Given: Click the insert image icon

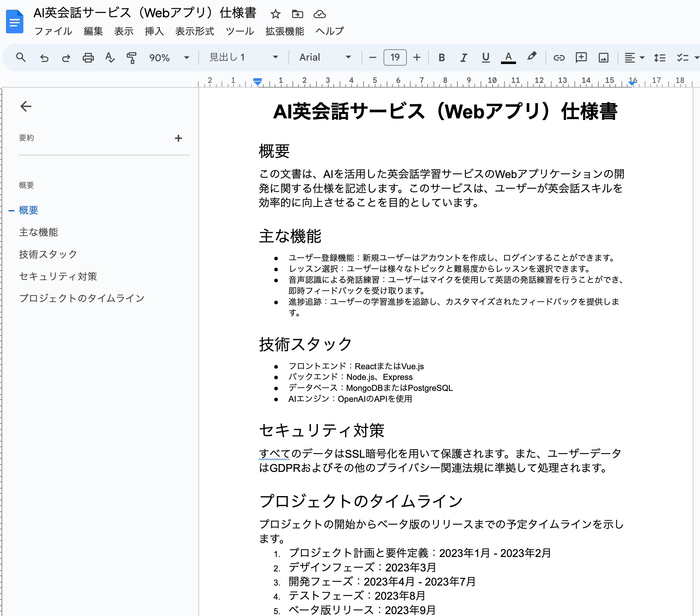Looking at the screenshot, I should [x=603, y=57].
